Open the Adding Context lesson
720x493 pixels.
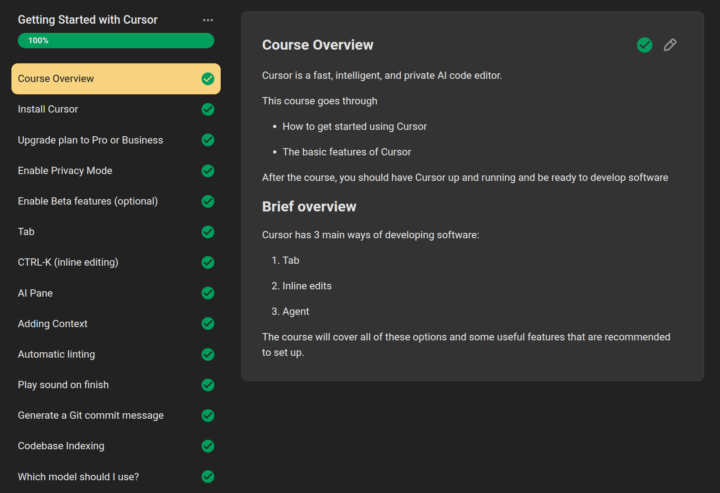pyautogui.click(x=116, y=324)
